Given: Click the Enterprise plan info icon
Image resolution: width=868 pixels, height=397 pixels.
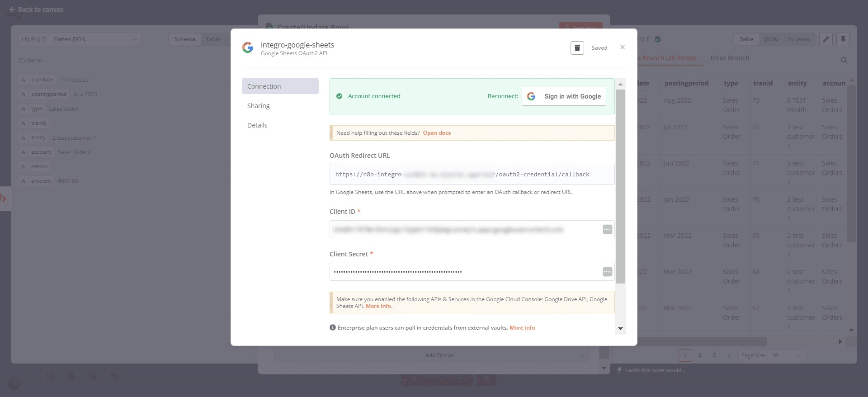Looking at the screenshot, I should tap(333, 328).
